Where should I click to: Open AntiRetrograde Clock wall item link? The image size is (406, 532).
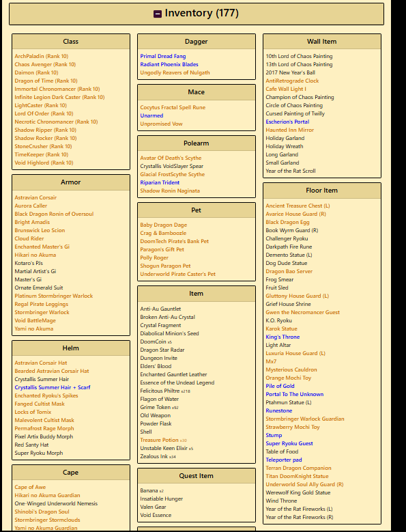[x=292, y=81]
